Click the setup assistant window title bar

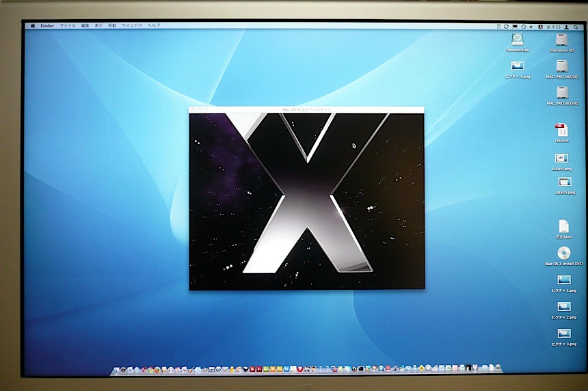coord(306,109)
